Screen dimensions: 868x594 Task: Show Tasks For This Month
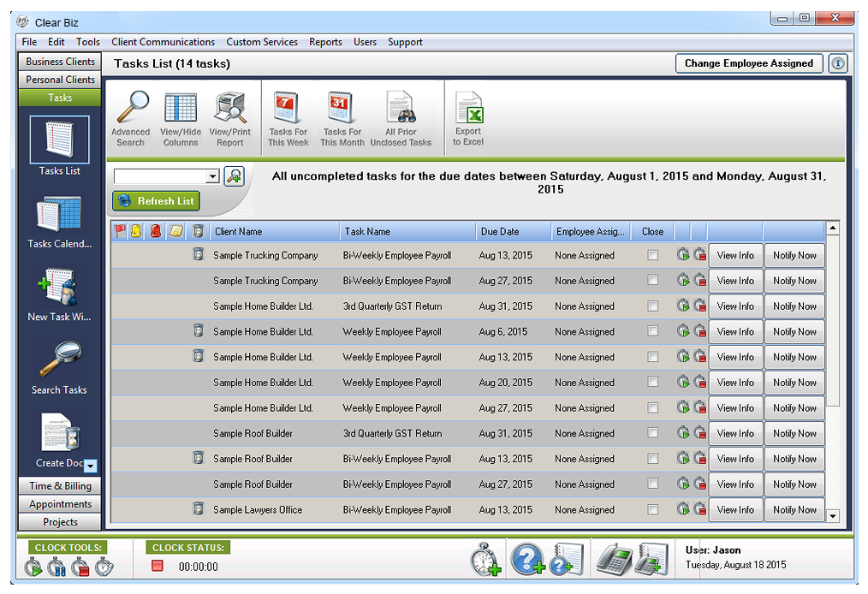tap(341, 117)
